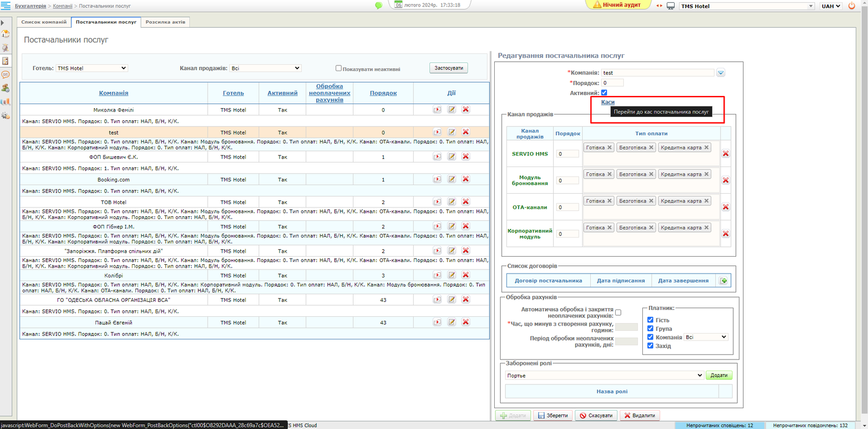Delete the OTA-канали sales channel row
This screenshot has height=429, width=868.
tap(726, 207)
